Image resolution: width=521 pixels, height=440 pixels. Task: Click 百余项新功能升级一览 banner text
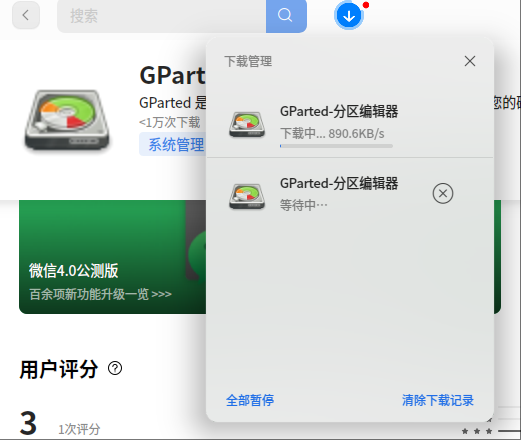[100, 294]
